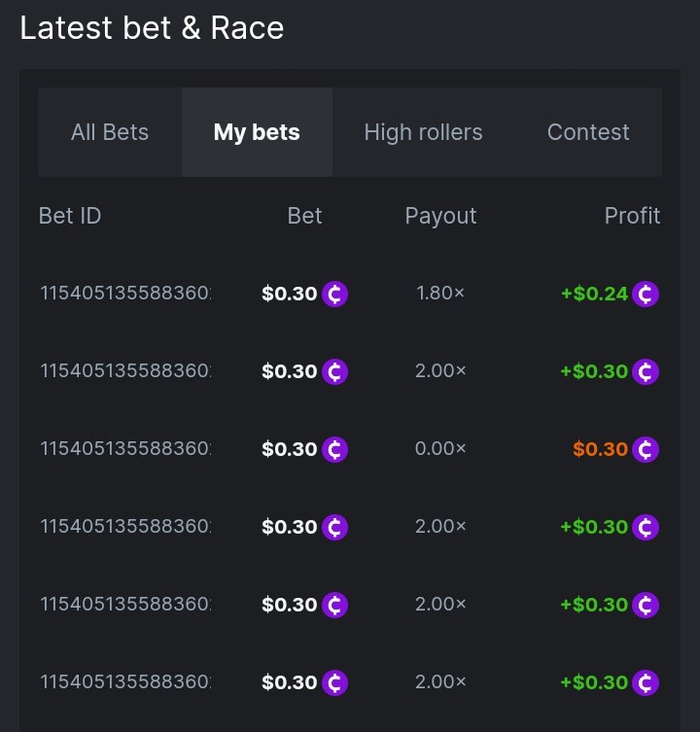Click the Latest bet & Race heading
Image resolution: width=700 pixels, height=732 pixels.
point(152,28)
